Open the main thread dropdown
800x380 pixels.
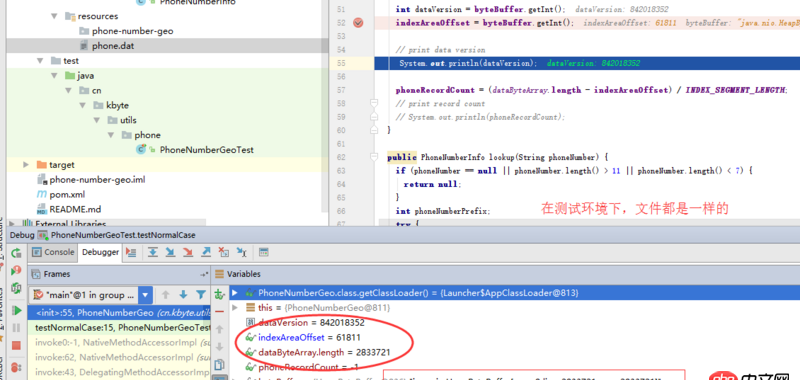pyautogui.click(x=145, y=295)
